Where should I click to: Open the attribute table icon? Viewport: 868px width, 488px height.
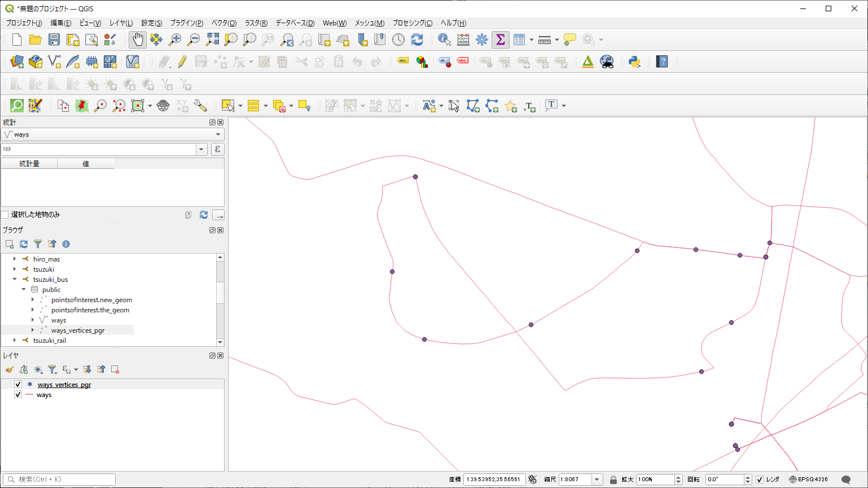pyautogui.click(x=519, y=40)
